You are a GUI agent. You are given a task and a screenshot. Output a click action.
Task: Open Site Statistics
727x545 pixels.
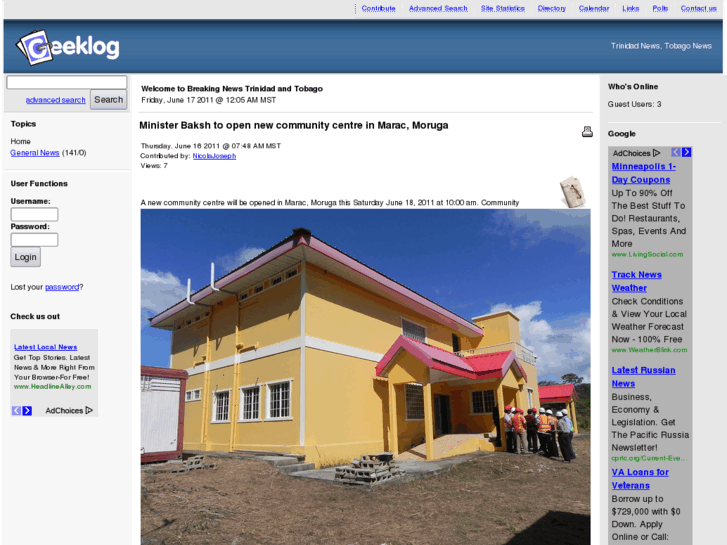point(503,8)
